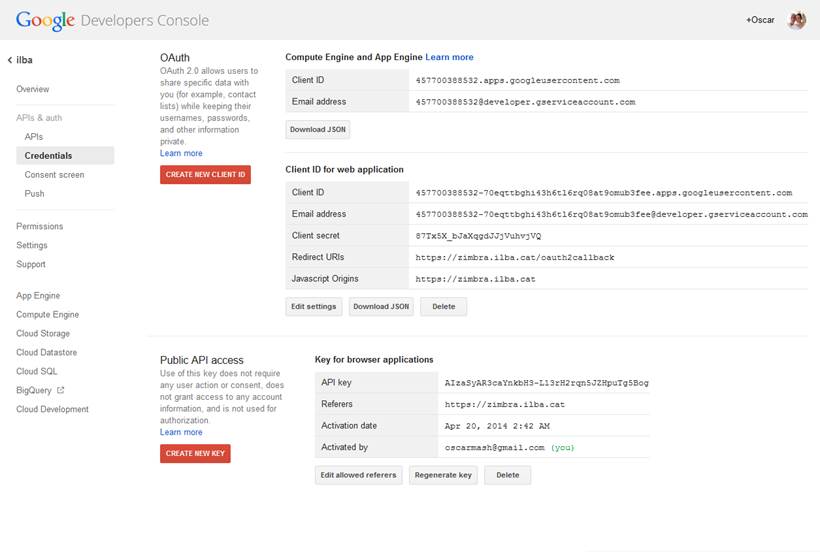Select the API key value text
The width and height of the screenshot is (820, 552).
pyautogui.click(x=546, y=383)
